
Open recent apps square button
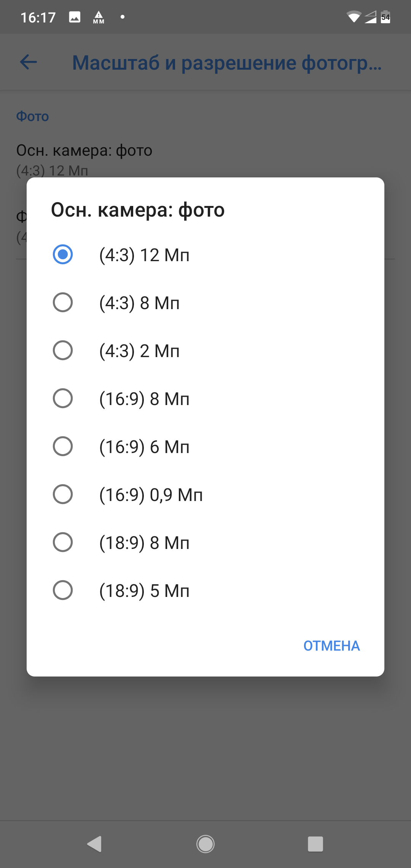click(x=315, y=844)
